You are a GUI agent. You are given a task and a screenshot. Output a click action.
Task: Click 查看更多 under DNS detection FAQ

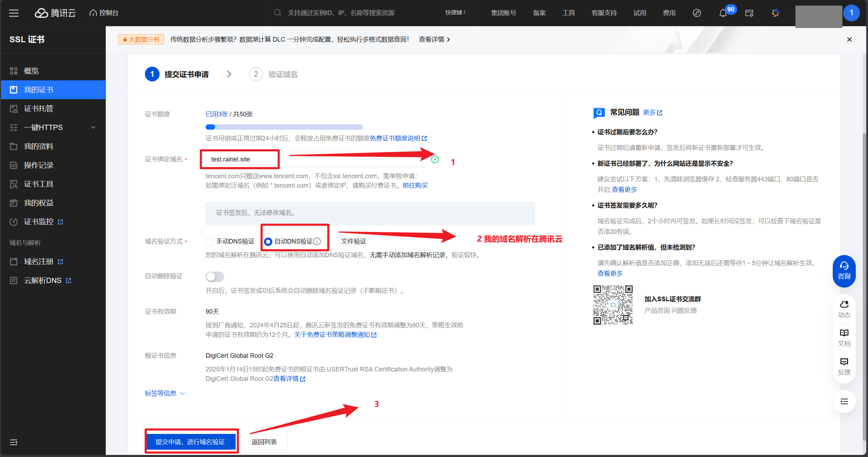[610, 274]
